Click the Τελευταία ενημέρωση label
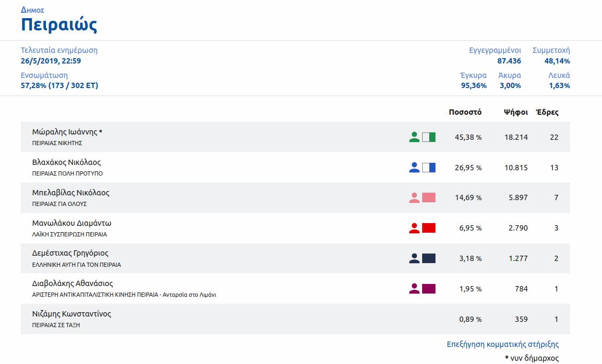This screenshot has width=602, height=364. [x=59, y=50]
